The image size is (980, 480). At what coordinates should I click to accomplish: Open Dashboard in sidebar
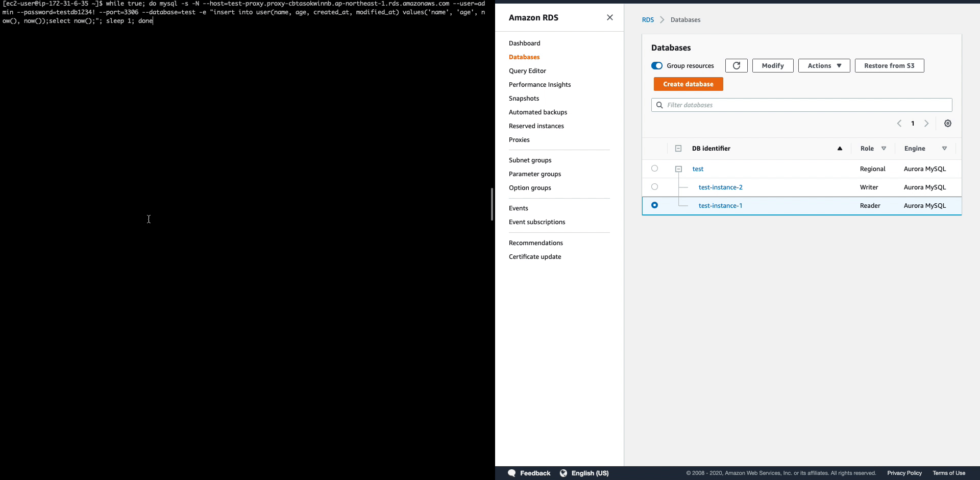(x=524, y=43)
